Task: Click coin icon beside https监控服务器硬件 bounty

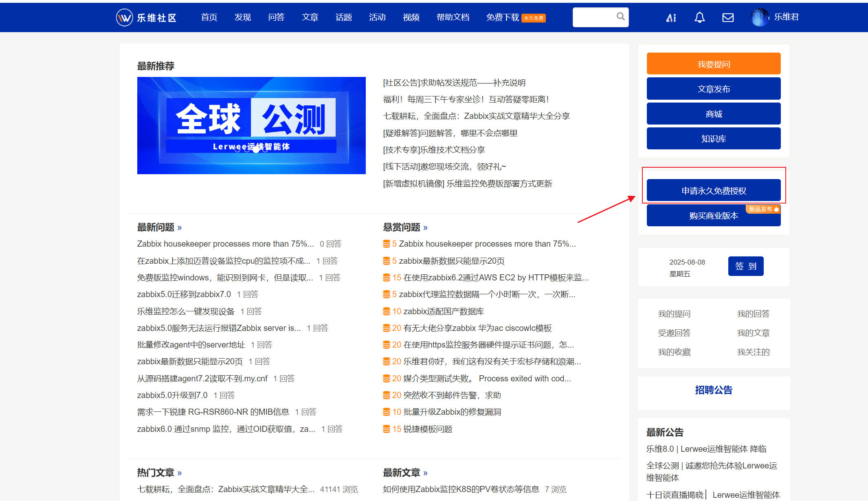Action: pos(386,345)
